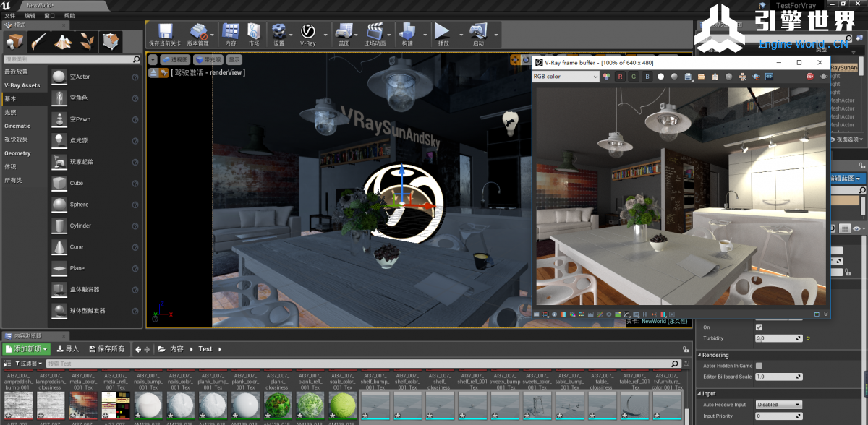The width and height of the screenshot is (868, 425).
Task: Open the 文件 file menu
Action: coord(10,16)
